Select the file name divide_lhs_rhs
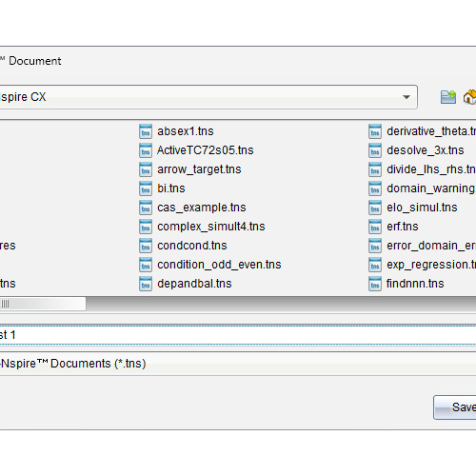476x476 pixels. pyautogui.click(x=431, y=169)
